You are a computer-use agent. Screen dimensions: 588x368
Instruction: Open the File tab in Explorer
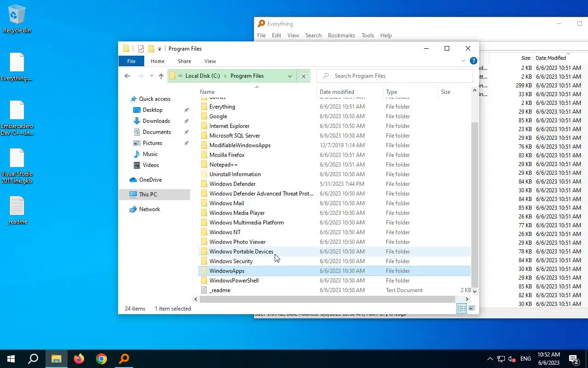pyautogui.click(x=131, y=61)
